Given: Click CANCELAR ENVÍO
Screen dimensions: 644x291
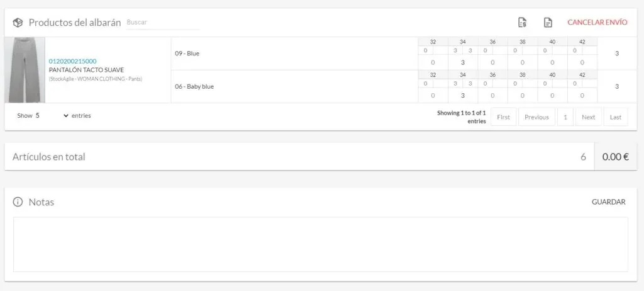Looking at the screenshot, I should 597,22.
